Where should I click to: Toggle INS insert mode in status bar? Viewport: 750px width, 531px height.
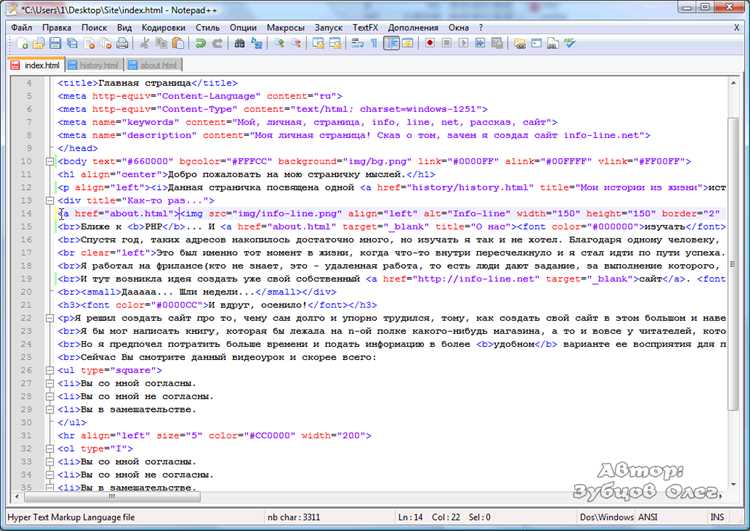click(x=715, y=517)
